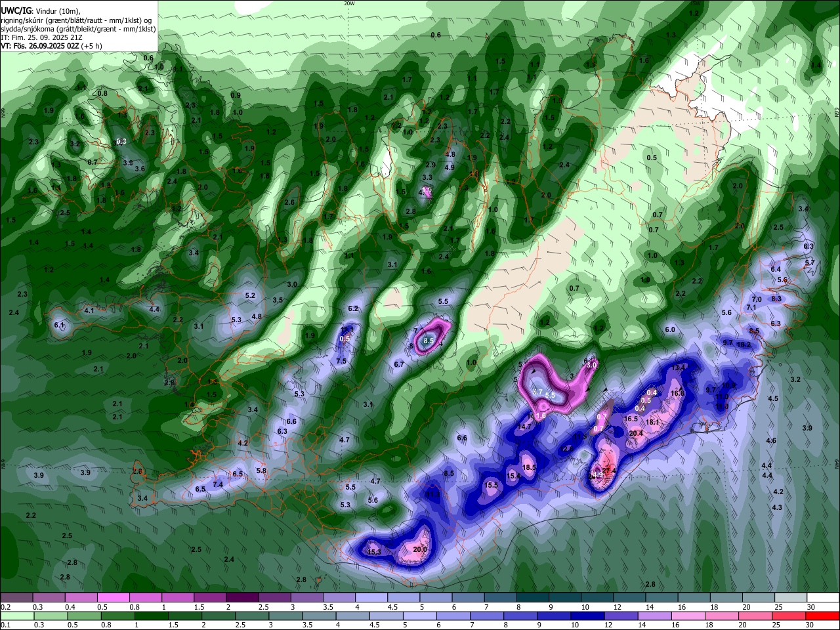The image size is (840, 630).
Task: Click the 15.5 precipitation value on the map
Action: coord(491,485)
